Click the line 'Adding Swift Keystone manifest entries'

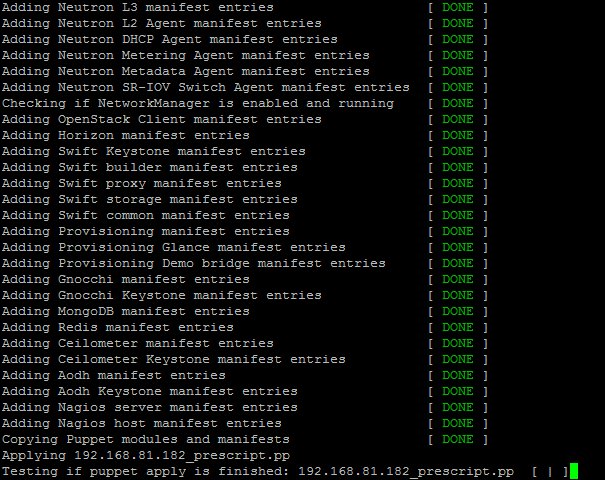154,152
